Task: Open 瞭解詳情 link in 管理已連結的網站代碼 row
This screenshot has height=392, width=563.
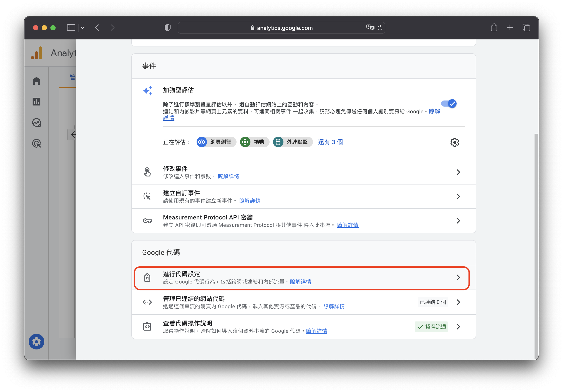Action: (334, 306)
